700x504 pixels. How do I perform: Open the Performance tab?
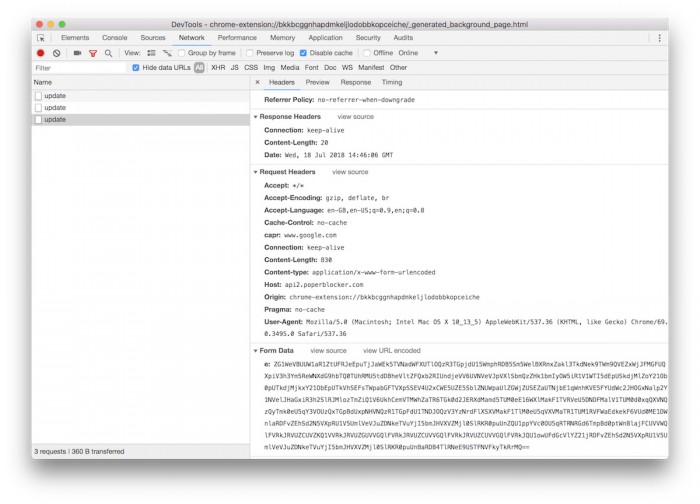click(x=237, y=38)
